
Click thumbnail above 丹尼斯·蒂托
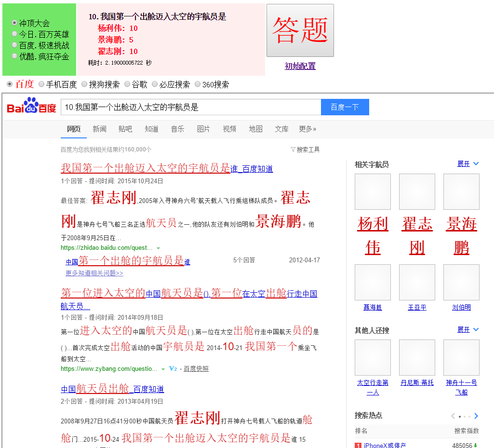click(x=417, y=357)
